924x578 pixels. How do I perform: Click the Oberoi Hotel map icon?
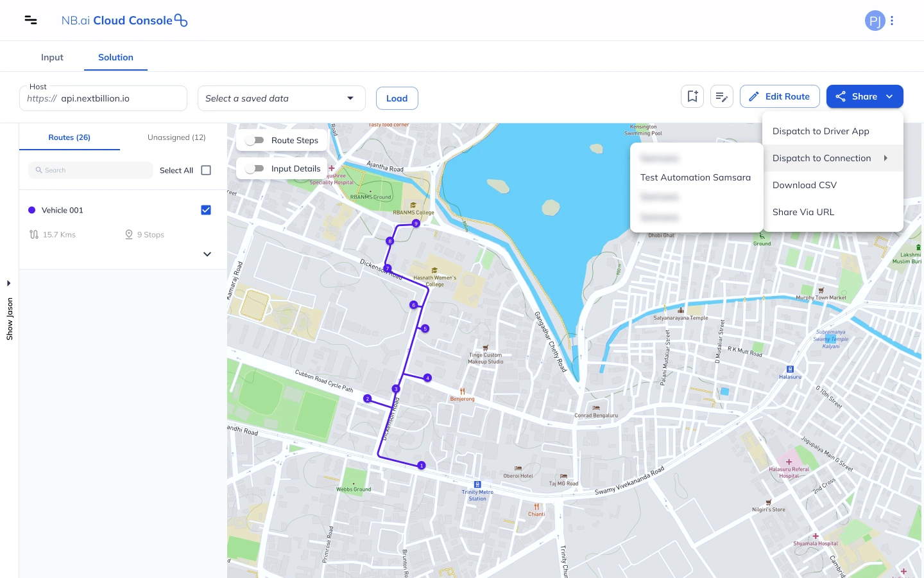tap(518, 469)
